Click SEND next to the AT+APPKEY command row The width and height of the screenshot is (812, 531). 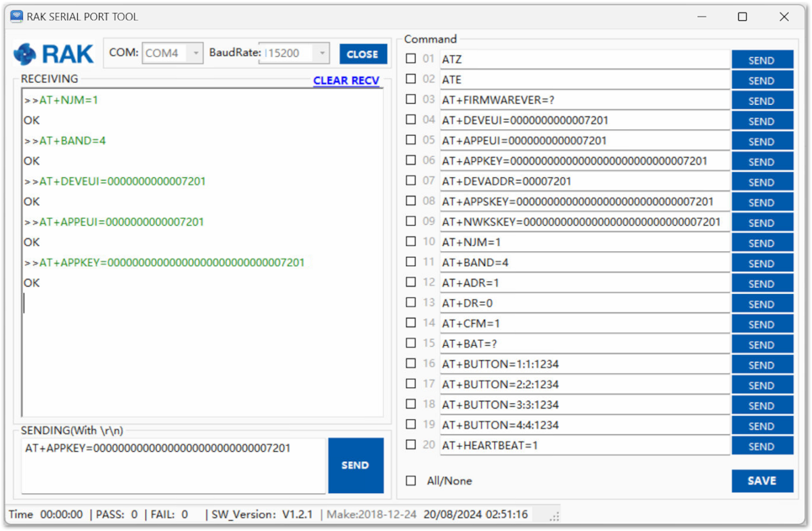762,162
